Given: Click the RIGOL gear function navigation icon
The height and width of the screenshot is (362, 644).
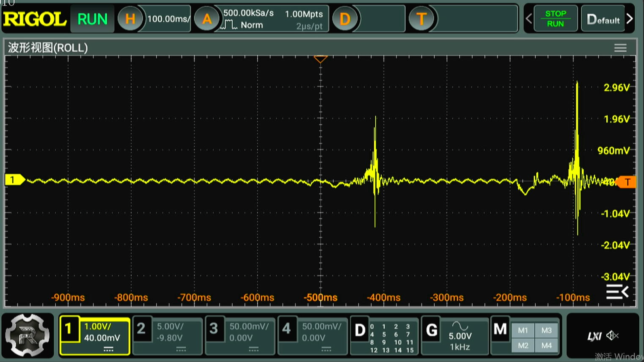Looking at the screenshot, I should (28, 336).
